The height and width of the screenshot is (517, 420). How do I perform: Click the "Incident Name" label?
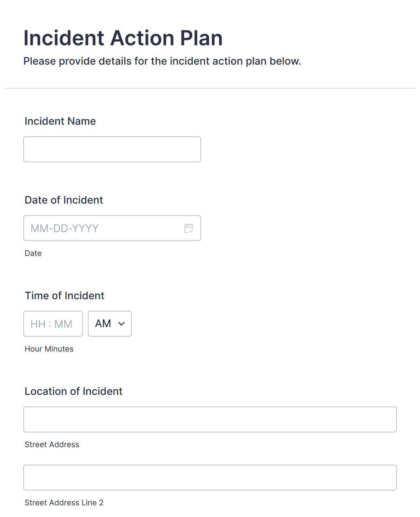(x=60, y=121)
